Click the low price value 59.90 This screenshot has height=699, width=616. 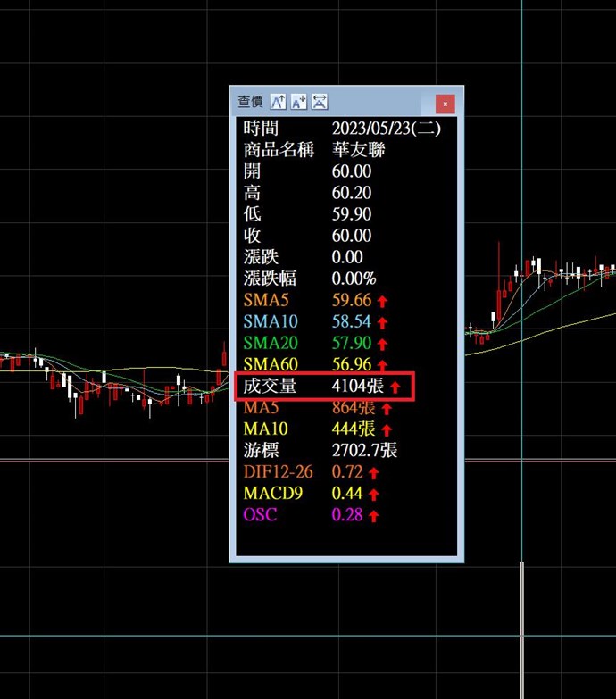point(351,214)
